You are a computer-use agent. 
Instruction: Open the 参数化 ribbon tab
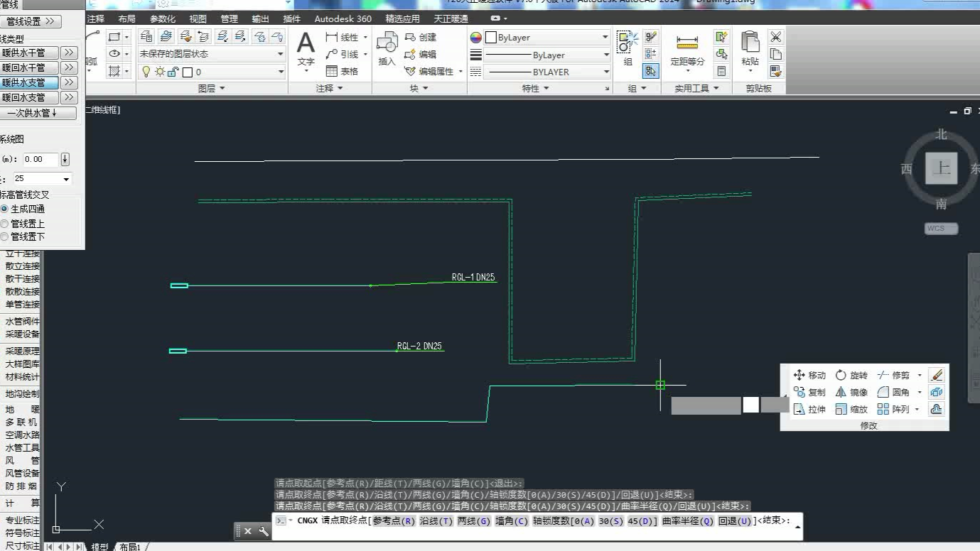coord(163,19)
